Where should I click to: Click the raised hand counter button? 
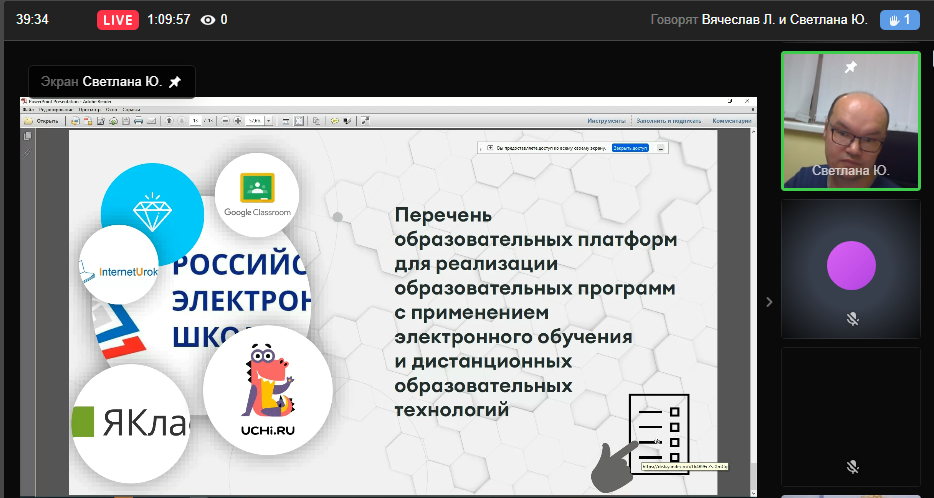pyautogui.click(x=899, y=20)
